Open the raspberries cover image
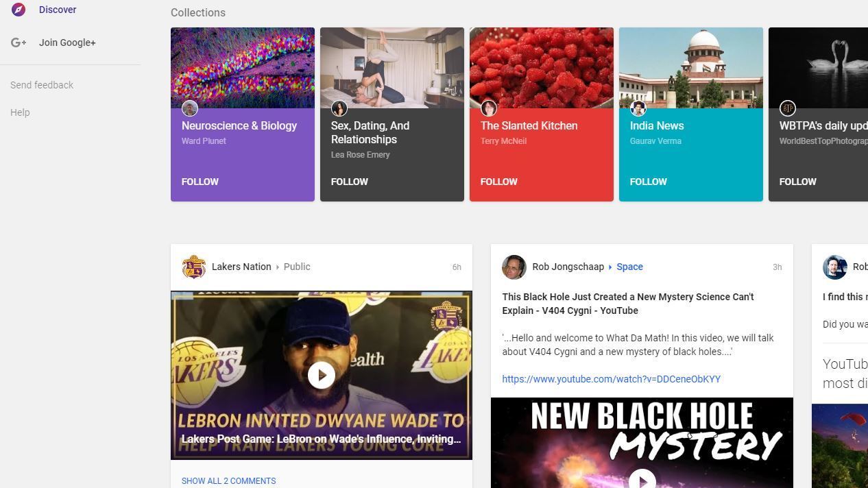Viewport: 868px width, 488px height. pyautogui.click(x=542, y=68)
